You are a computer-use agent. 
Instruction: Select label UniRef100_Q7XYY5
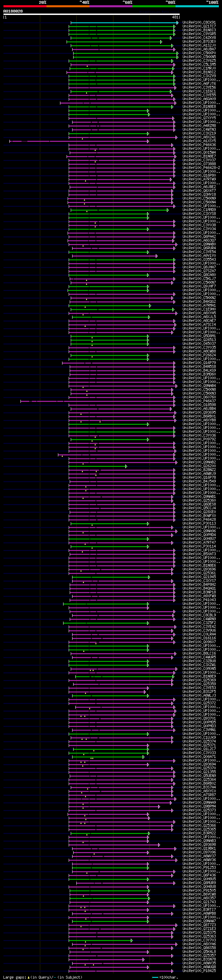[199, 118]
